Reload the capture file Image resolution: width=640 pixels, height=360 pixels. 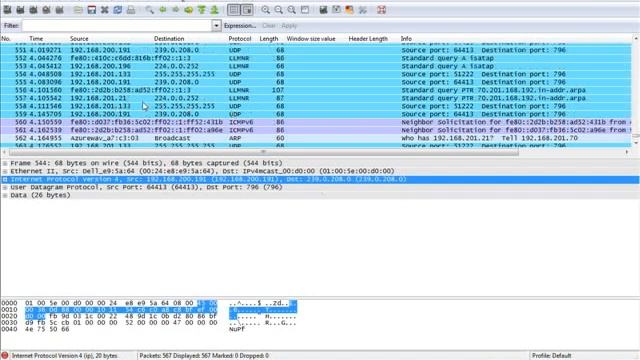click(118, 10)
